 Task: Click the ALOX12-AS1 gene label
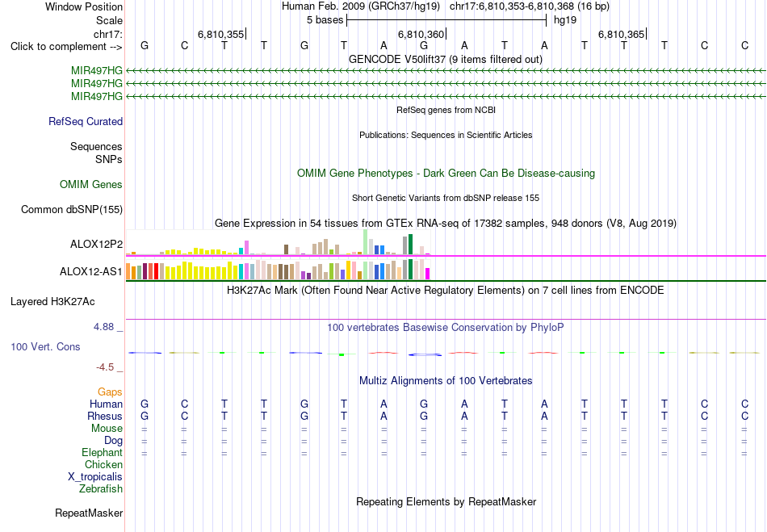[91, 271]
